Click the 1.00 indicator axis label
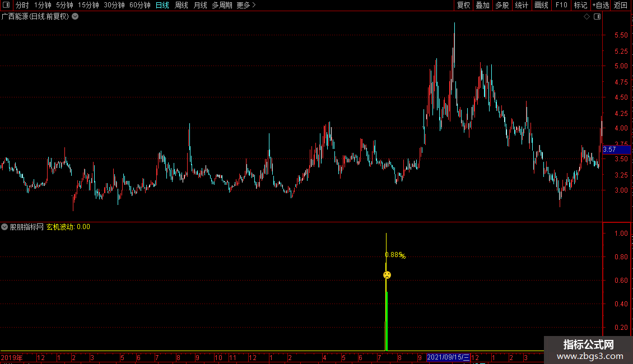Viewport: 633px width, 364px height. (x=621, y=234)
